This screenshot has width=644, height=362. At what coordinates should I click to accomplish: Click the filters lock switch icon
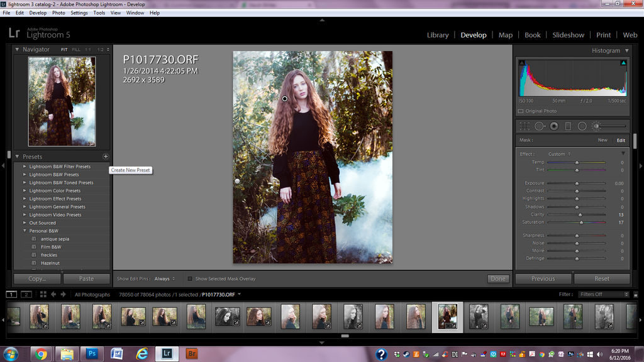[635, 294]
